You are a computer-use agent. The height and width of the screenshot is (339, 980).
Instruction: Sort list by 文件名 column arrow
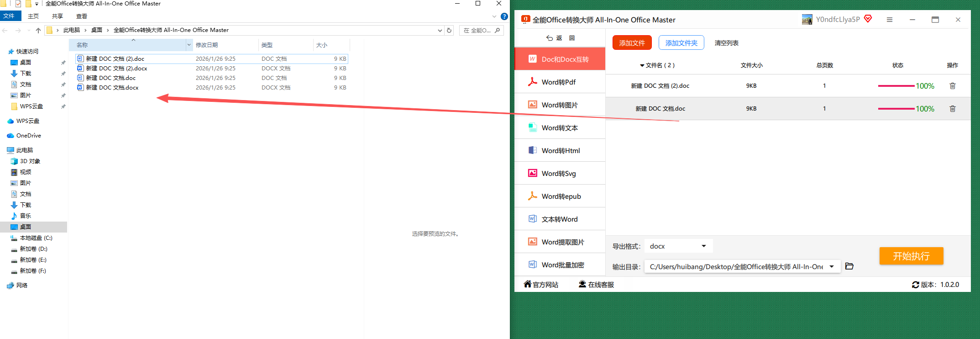point(642,66)
